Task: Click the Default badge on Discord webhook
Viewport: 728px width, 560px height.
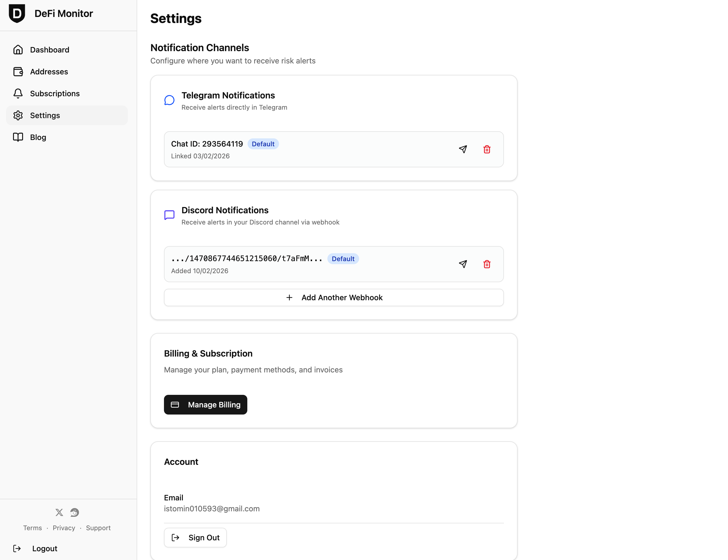Action: tap(343, 259)
